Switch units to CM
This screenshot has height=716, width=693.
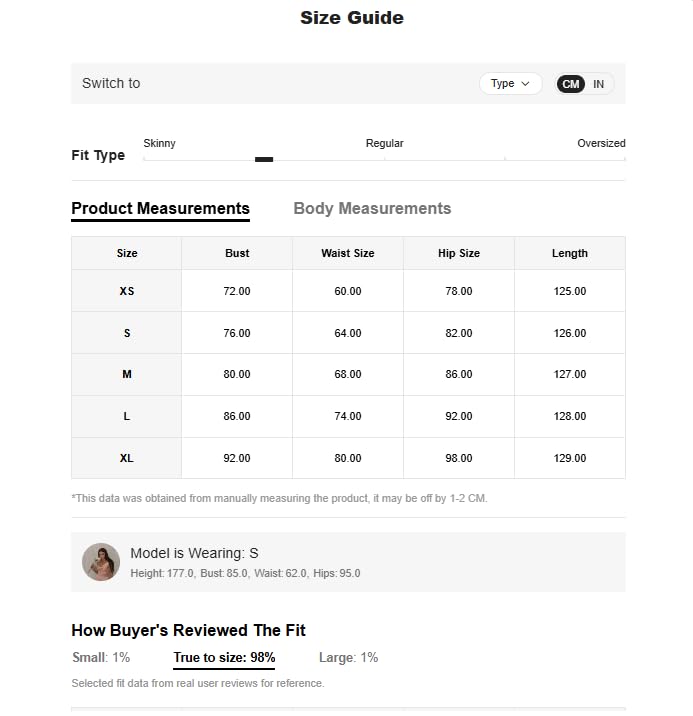tap(571, 84)
